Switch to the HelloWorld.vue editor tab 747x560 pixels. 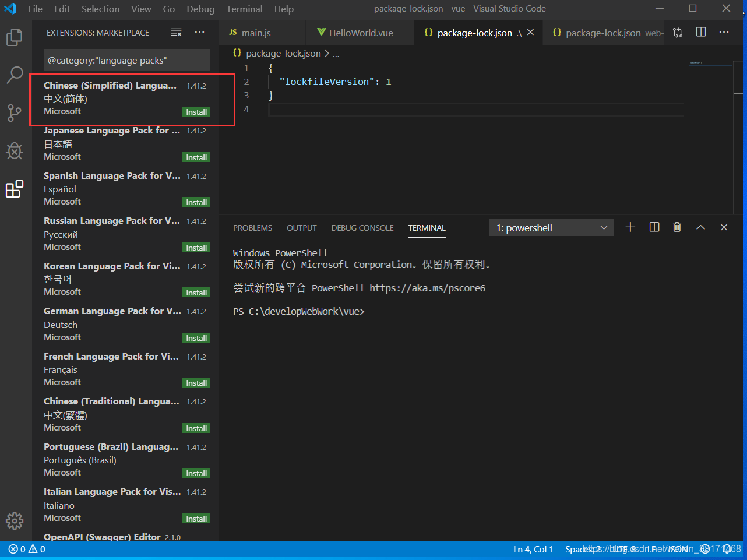[360, 33]
